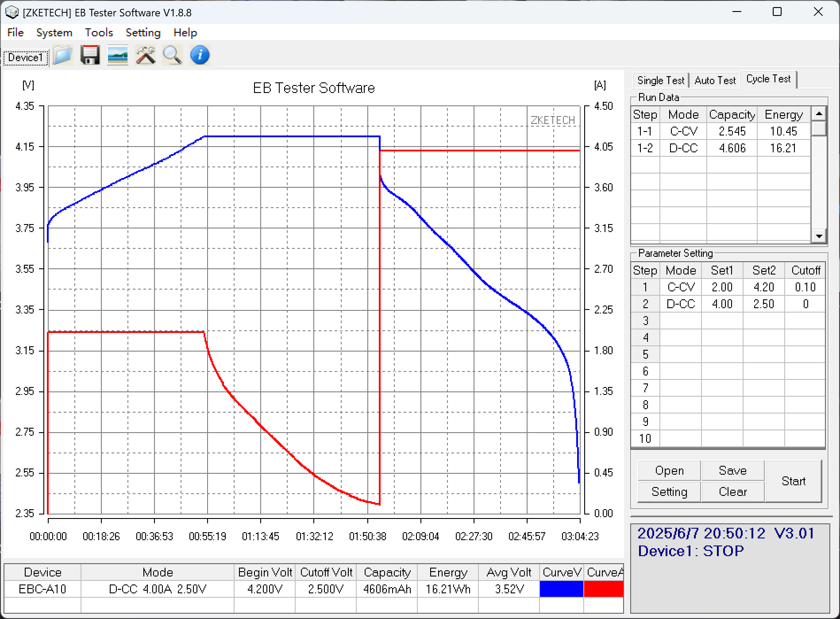Click the Cutoff column header in Parameter Setting
This screenshot has width=840, height=619.
805,271
